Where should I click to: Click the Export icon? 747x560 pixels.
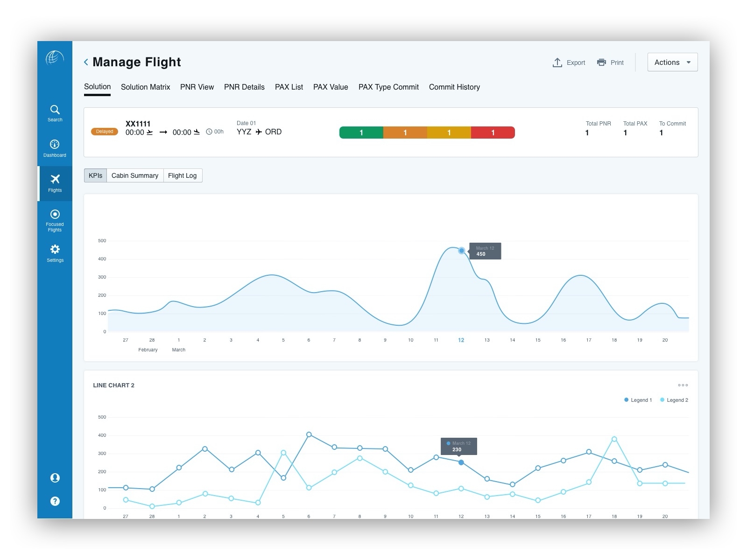pos(558,62)
